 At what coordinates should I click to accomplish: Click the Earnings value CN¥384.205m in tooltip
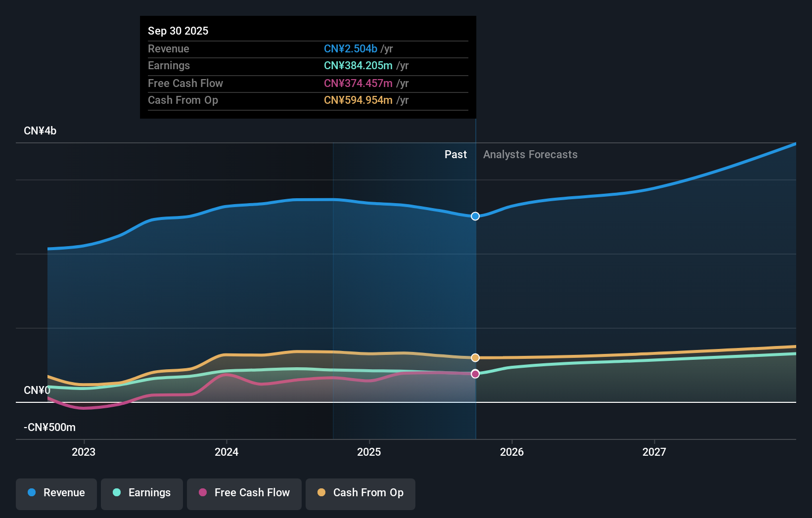tap(358, 65)
